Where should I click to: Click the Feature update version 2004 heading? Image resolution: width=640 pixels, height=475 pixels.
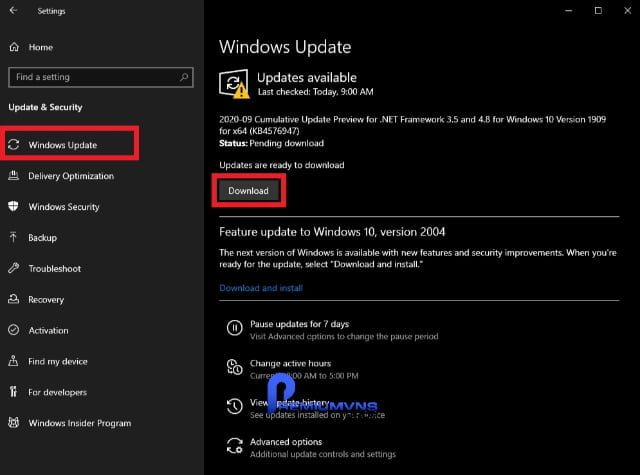[x=332, y=232]
